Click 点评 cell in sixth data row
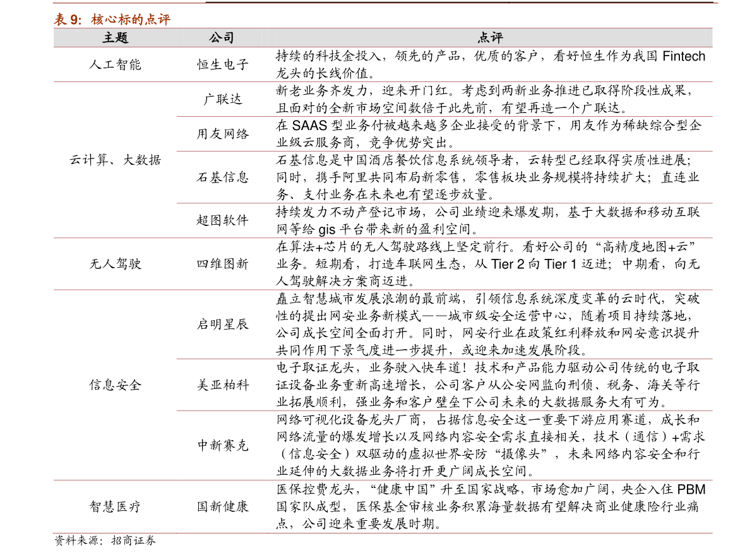This screenshot has height=560, width=752. pos(490,264)
